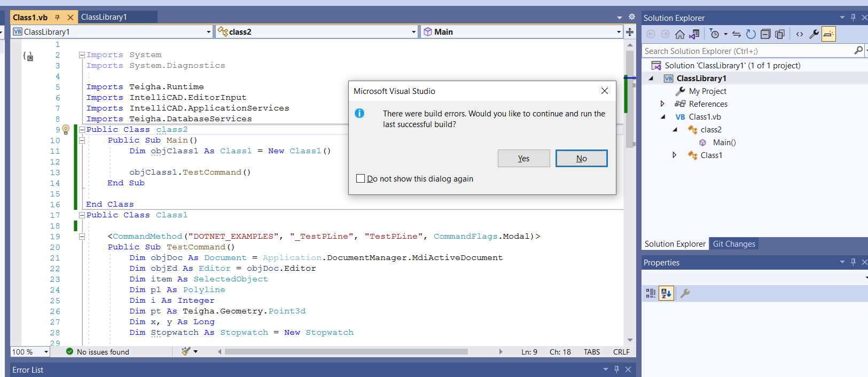Click the View Code icon in Solution Explorer
This screenshot has height=377, width=868.
(x=800, y=34)
